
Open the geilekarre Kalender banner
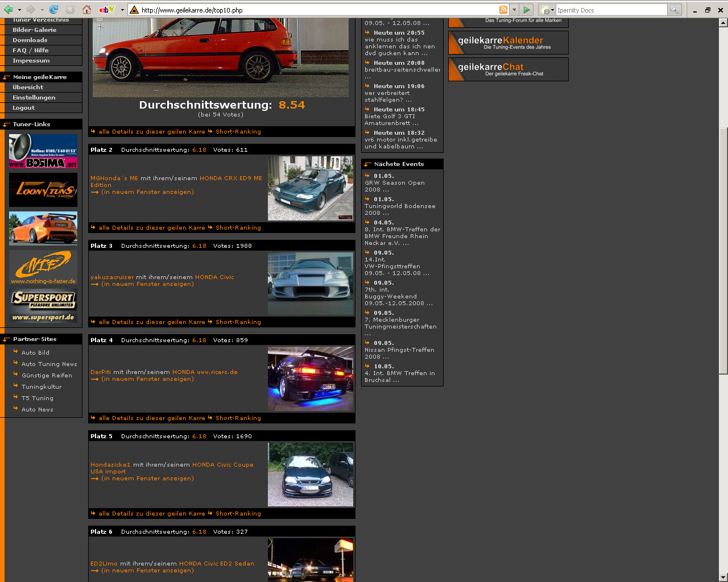(508, 43)
